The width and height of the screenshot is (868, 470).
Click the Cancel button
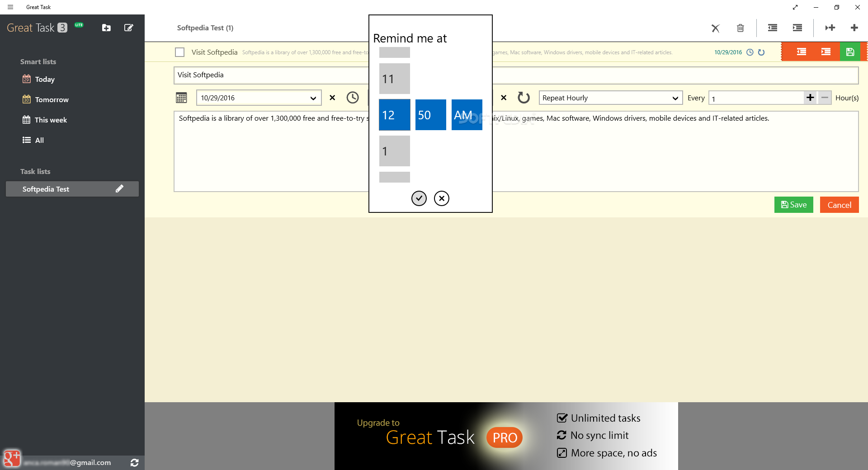(x=839, y=205)
